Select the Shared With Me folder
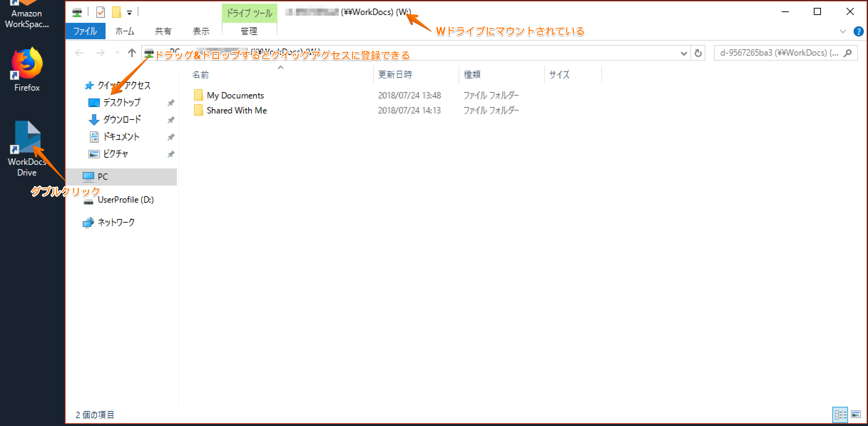 [x=237, y=111]
